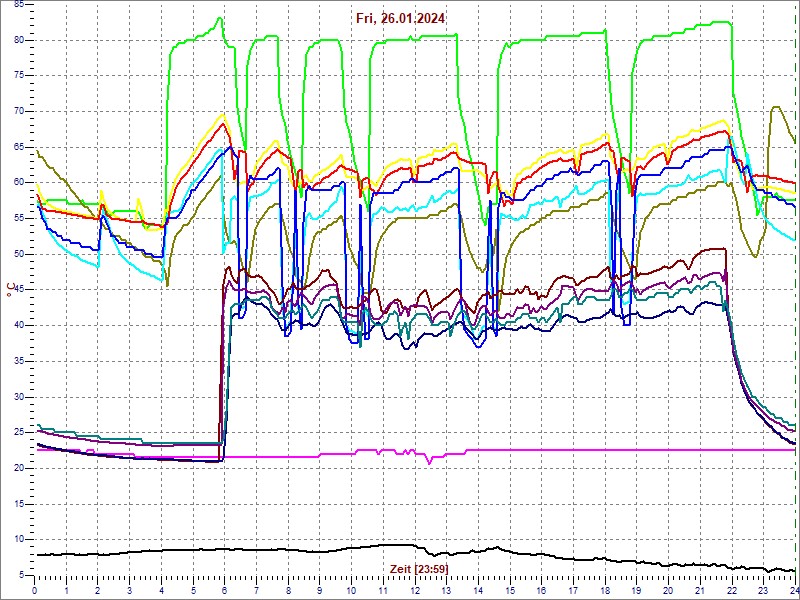Select the 30 temperature axis label
Viewport: 800px width, 600px height.
click(x=18, y=397)
